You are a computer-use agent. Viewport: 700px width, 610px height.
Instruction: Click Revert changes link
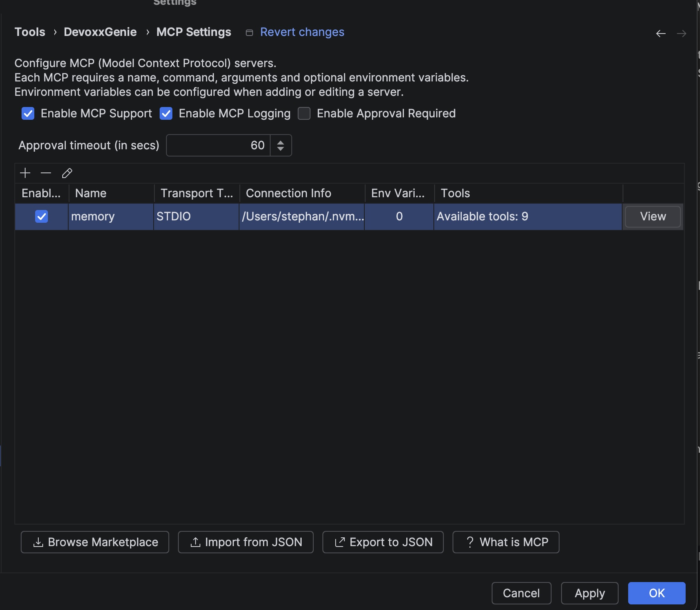point(302,32)
